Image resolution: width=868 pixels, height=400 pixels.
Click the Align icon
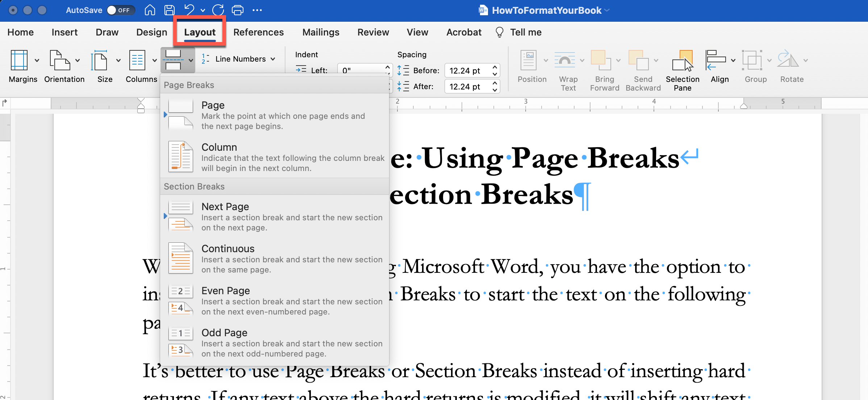[x=716, y=60]
